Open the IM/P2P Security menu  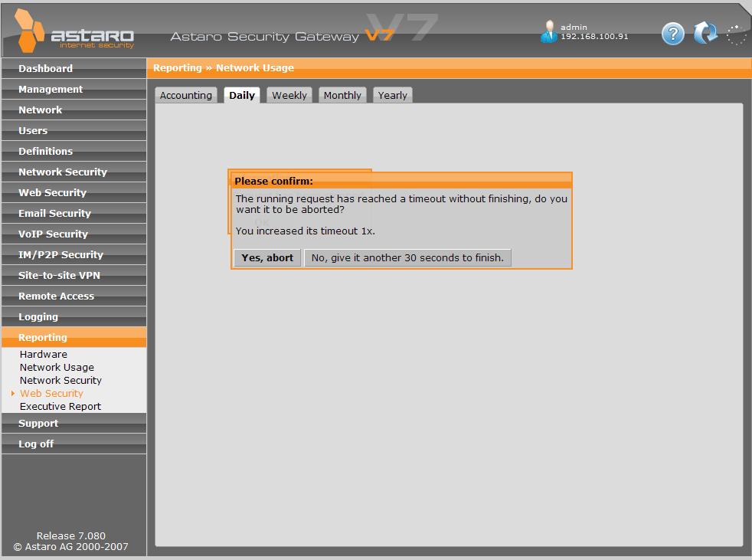point(74,254)
